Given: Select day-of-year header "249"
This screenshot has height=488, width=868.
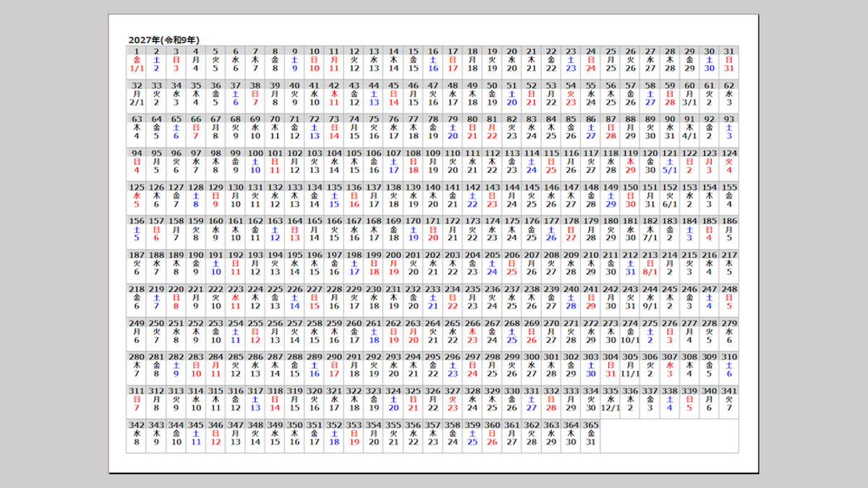Looking at the screenshot, I should (137, 323).
